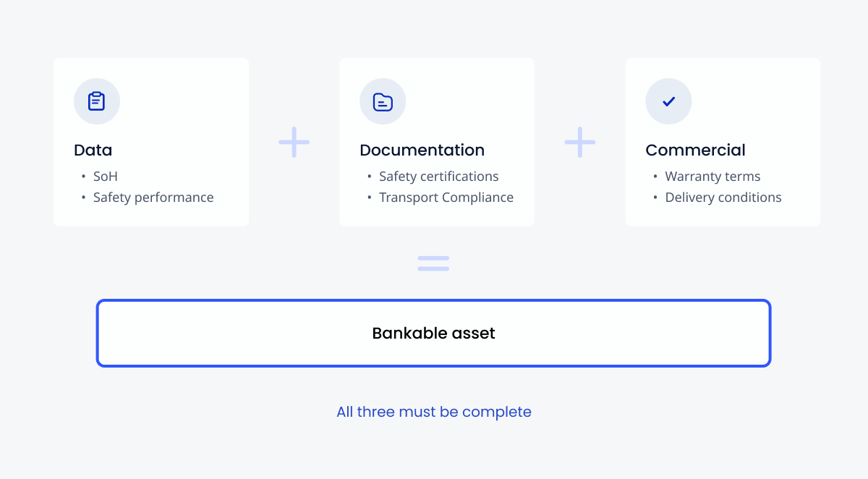Click the Transport Compliance bullet item
The width and height of the screenshot is (868, 479).
446,198
